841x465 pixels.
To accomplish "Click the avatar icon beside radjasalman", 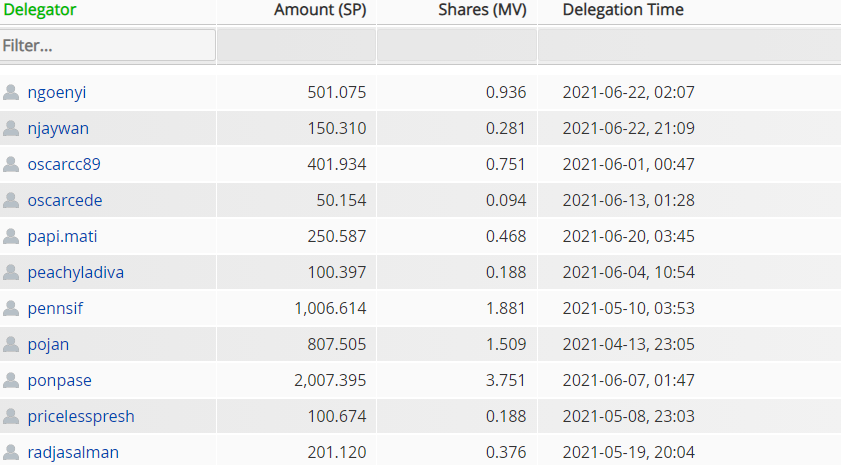I will [x=11, y=452].
